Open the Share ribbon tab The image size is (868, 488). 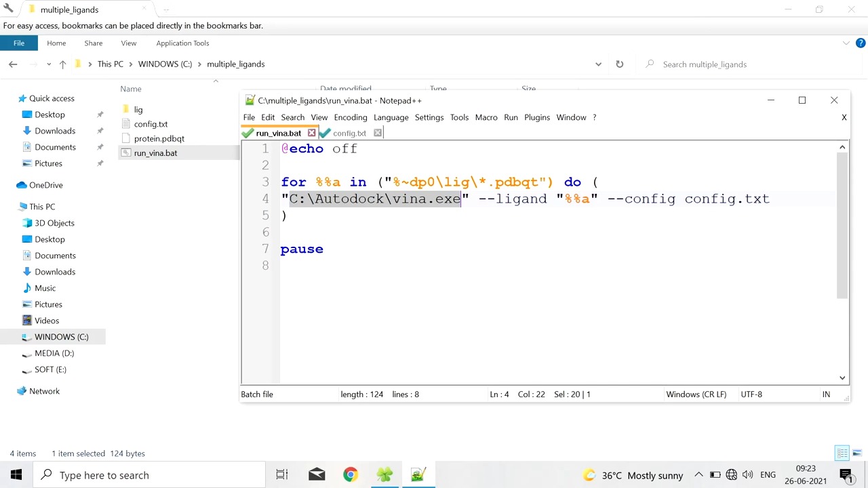point(94,43)
